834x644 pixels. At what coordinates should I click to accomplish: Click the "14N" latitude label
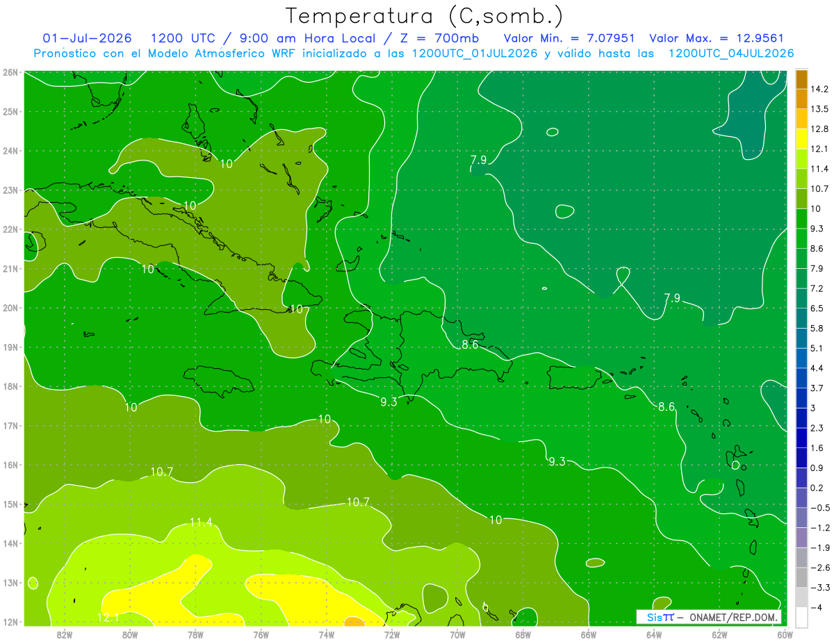click(10, 544)
